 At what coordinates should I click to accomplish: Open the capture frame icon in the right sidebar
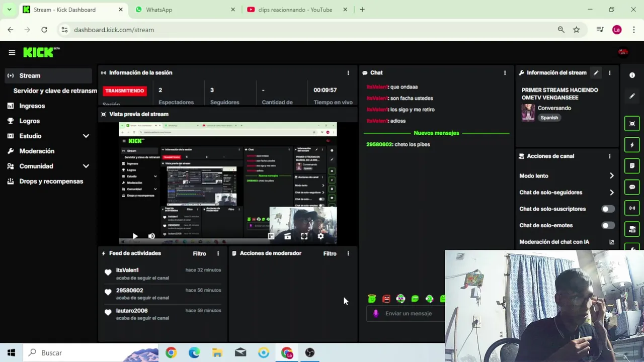tap(632, 124)
